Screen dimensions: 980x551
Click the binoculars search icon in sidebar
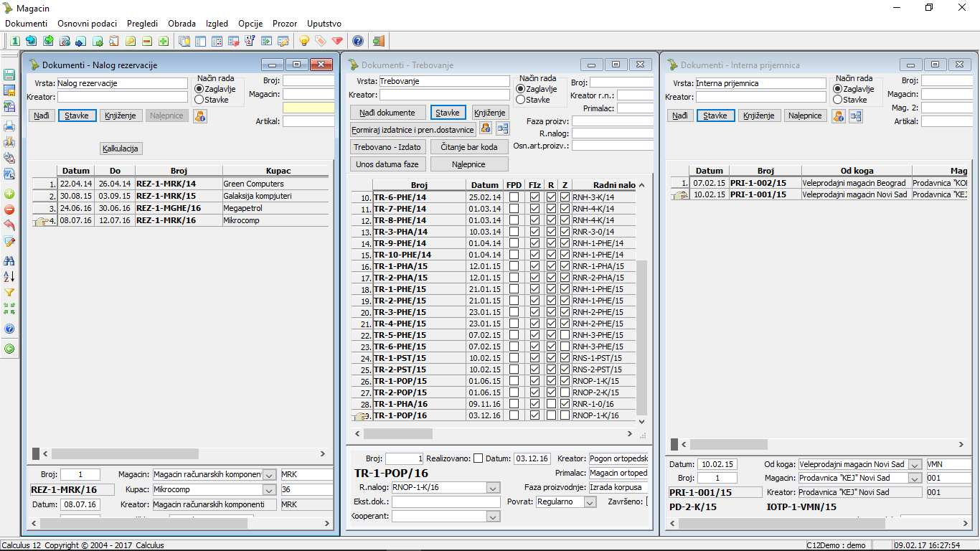[x=9, y=260]
